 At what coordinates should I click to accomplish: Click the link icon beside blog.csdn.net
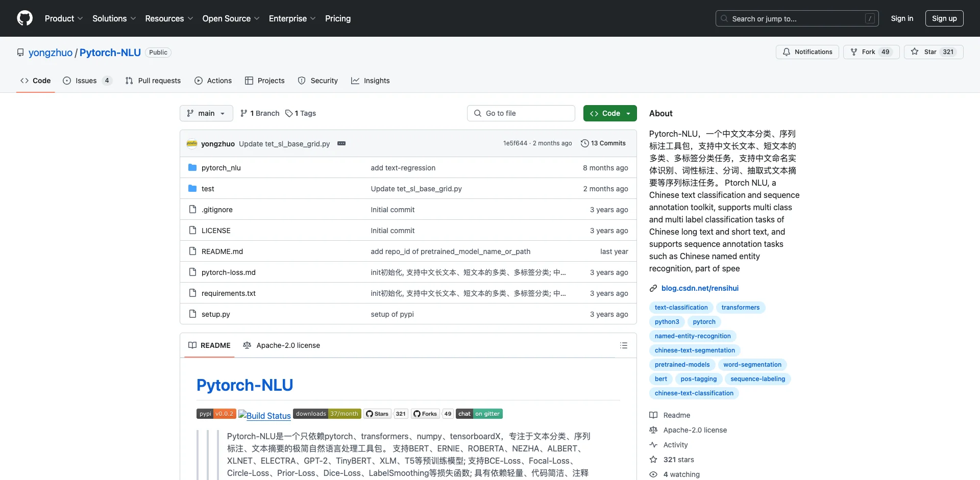pos(653,288)
